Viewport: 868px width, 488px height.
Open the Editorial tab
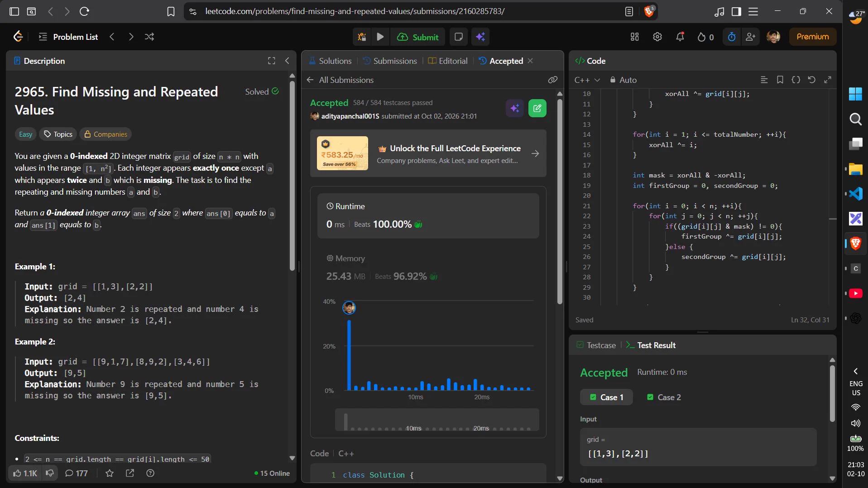pyautogui.click(x=448, y=61)
